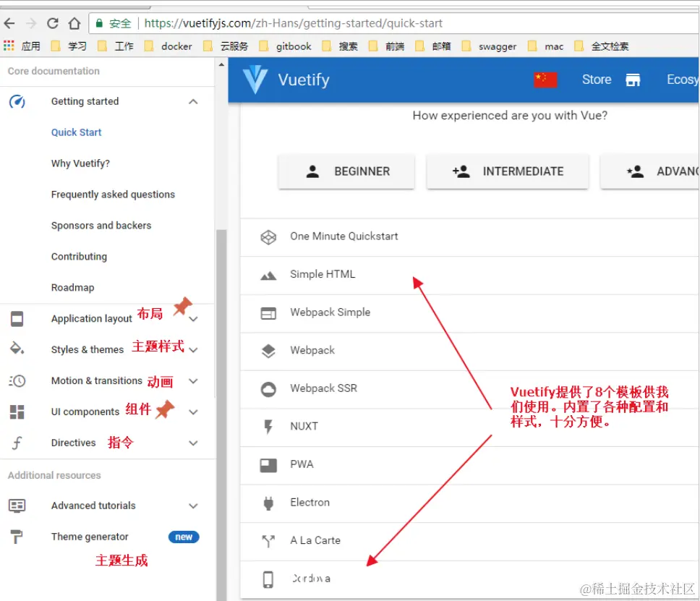The height and width of the screenshot is (601, 700).
Task: Open Quick Start page in sidebar
Action: [77, 132]
